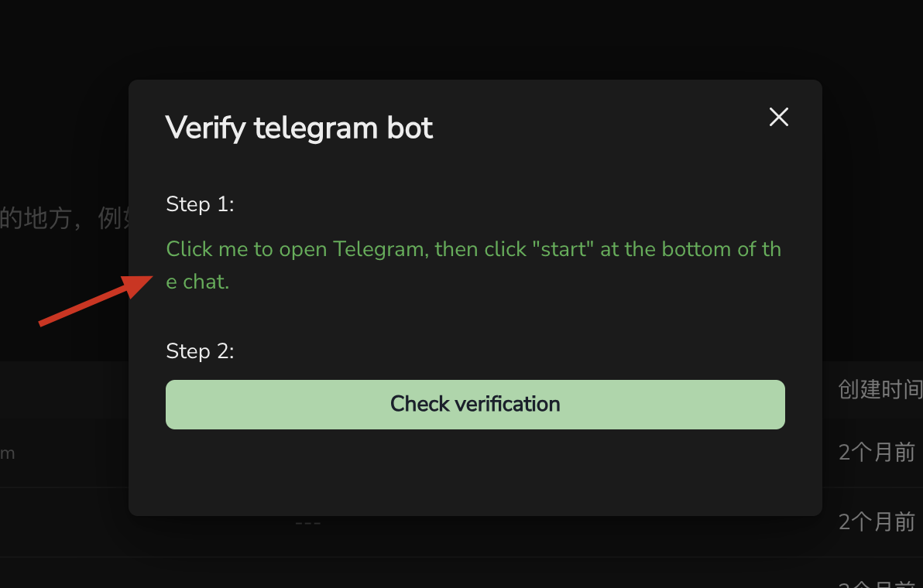This screenshot has width=923, height=588.
Task: Click empty dialog area below Check verification
Action: click(475, 472)
